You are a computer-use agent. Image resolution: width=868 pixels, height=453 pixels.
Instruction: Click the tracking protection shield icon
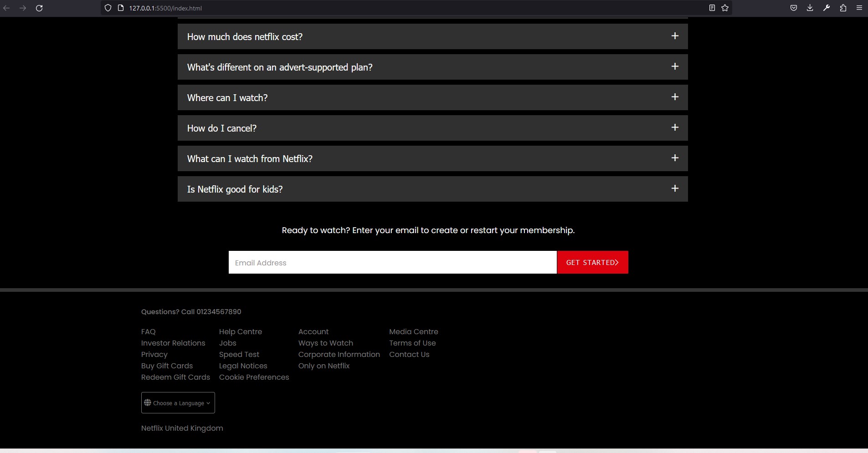[108, 8]
